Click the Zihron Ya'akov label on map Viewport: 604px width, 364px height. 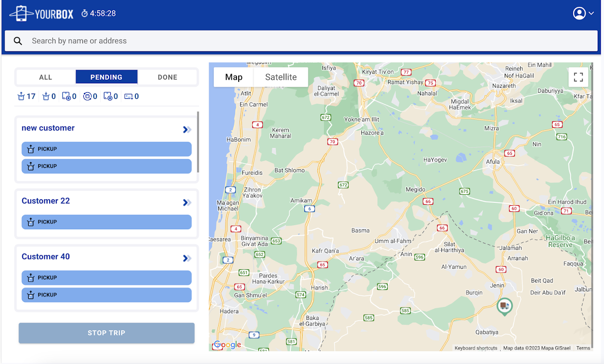[252, 192]
